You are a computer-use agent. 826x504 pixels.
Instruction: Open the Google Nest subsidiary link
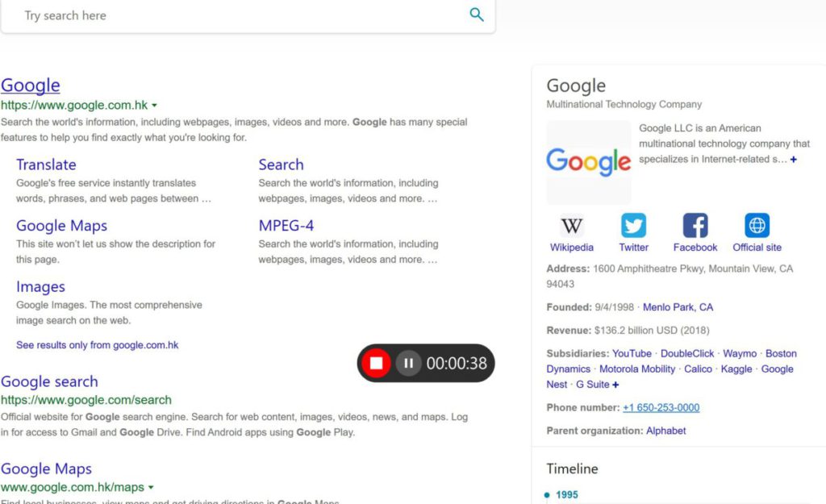pyautogui.click(x=777, y=369)
